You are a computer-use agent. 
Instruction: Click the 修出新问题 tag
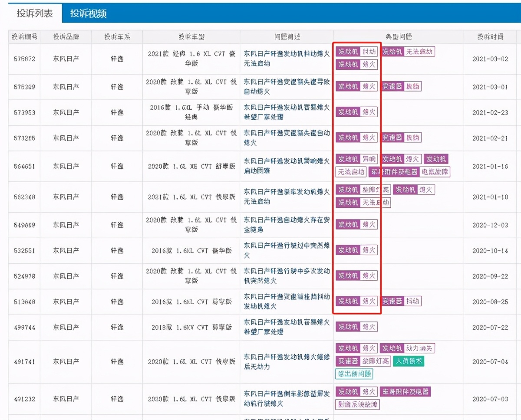(354, 374)
